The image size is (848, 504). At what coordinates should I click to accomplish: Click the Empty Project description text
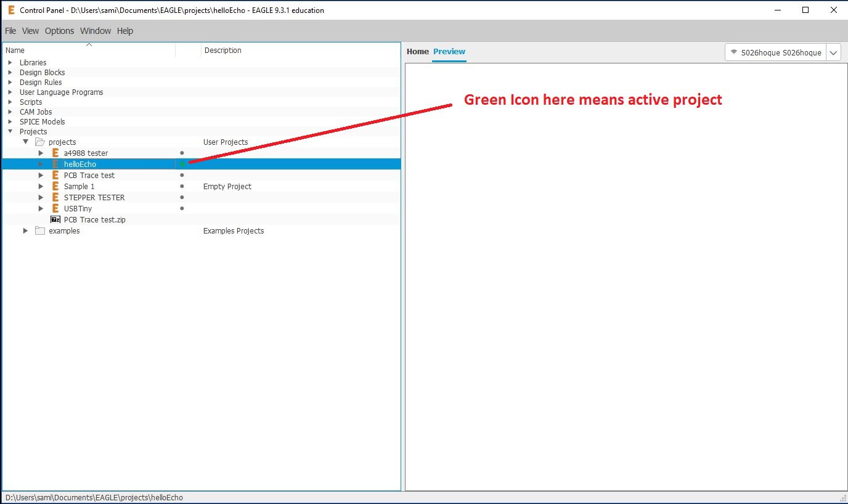[227, 186]
